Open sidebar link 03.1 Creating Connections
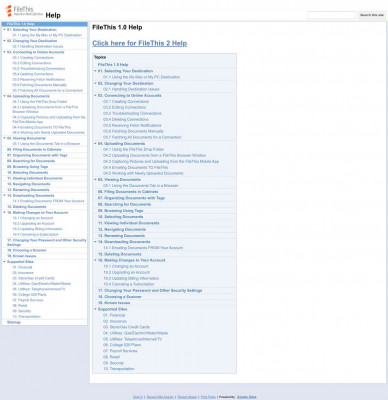Viewport: 388px width, 400px height. tap(33, 58)
